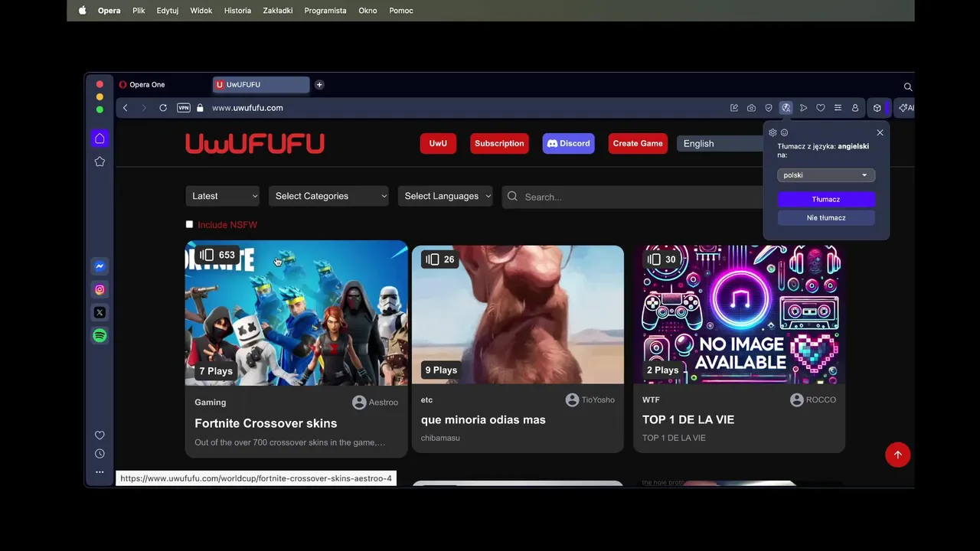Click the Discord button
The height and width of the screenshot is (551, 980).
569,143
